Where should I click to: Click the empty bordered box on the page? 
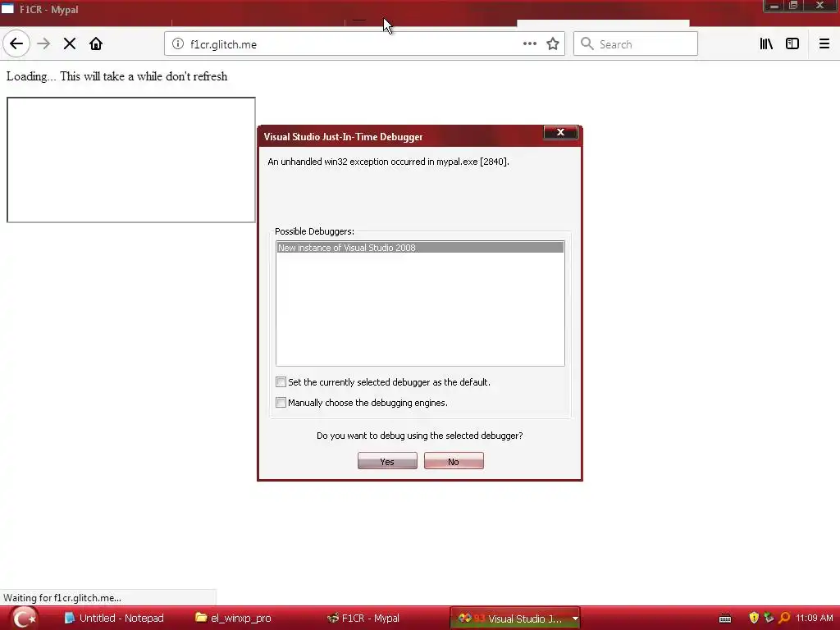(x=130, y=160)
